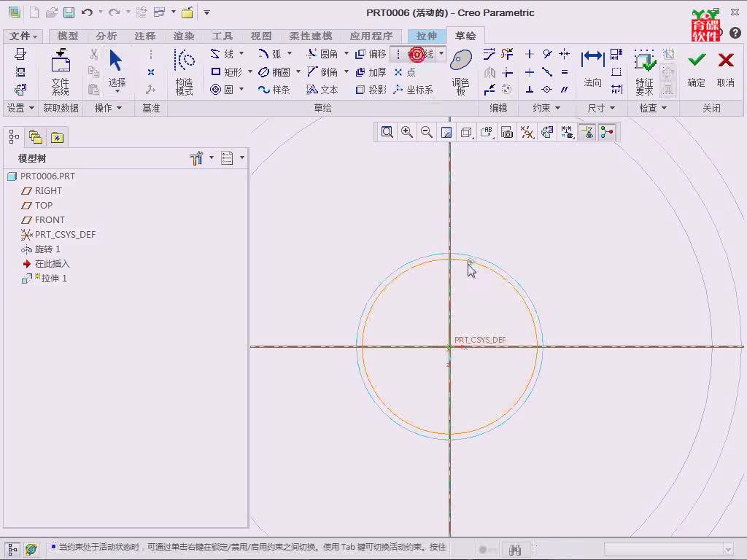Switch to the 拉伸 extrude tab
747x560 pixels.
tap(426, 36)
